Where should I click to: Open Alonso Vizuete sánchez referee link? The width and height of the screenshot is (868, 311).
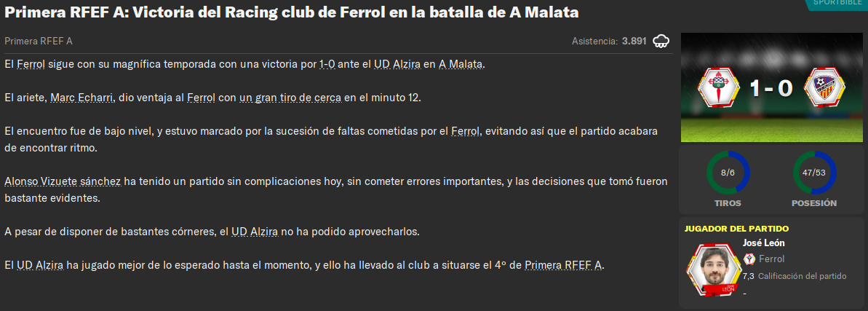click(x=63, y=181)
